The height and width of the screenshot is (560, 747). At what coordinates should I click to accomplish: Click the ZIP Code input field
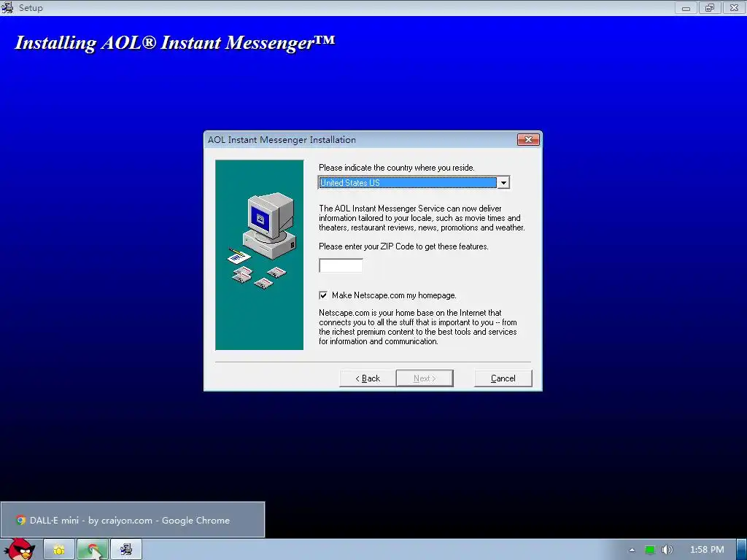tap(341, 265)
